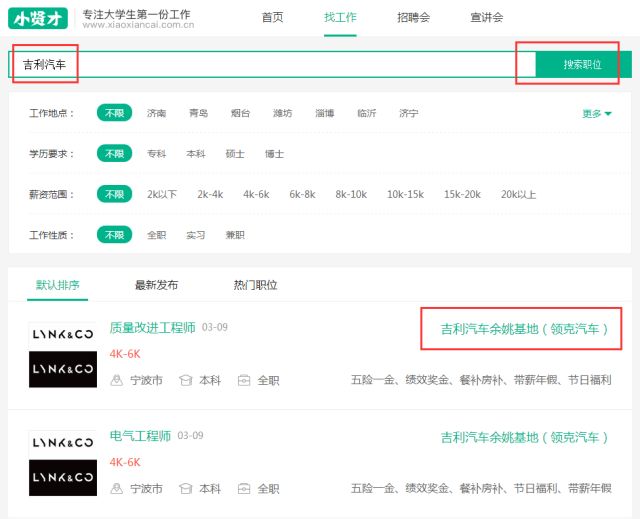Filter salary by 2k-4k
The width and height of the screenshot is (640, 519).
tap(210, 195)
